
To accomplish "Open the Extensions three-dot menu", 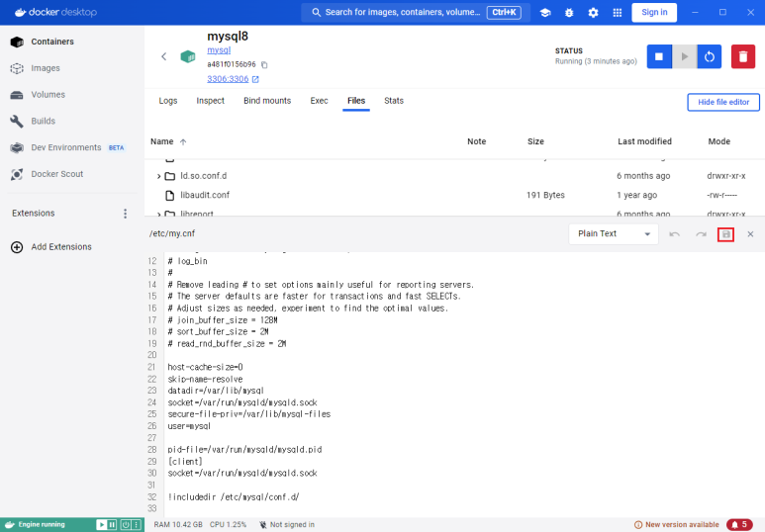I will [126, 213].
